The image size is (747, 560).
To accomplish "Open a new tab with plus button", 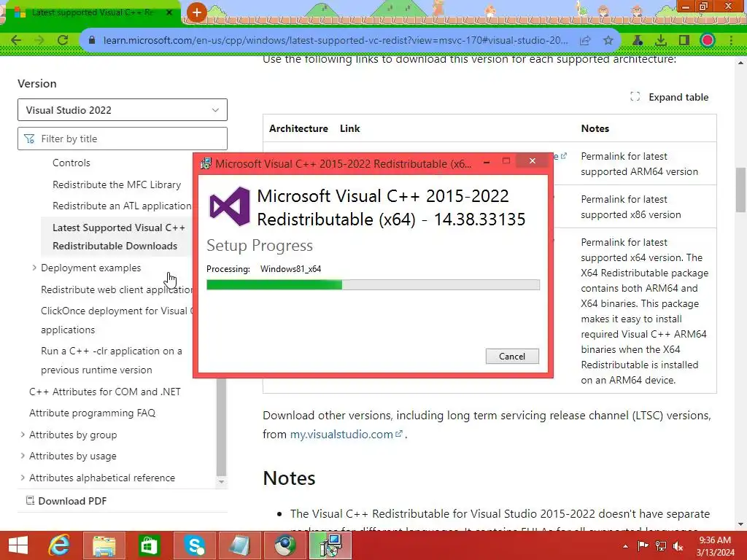I will (197, 12).
